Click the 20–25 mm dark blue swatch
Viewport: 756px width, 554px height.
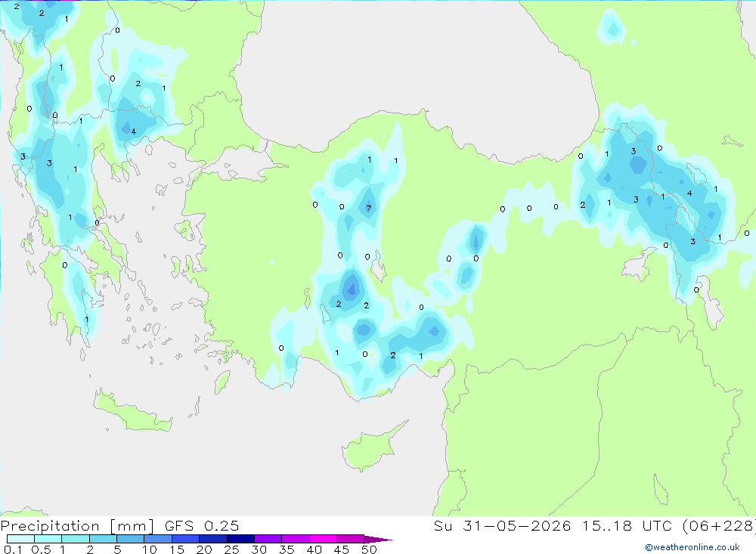(212, 539)
